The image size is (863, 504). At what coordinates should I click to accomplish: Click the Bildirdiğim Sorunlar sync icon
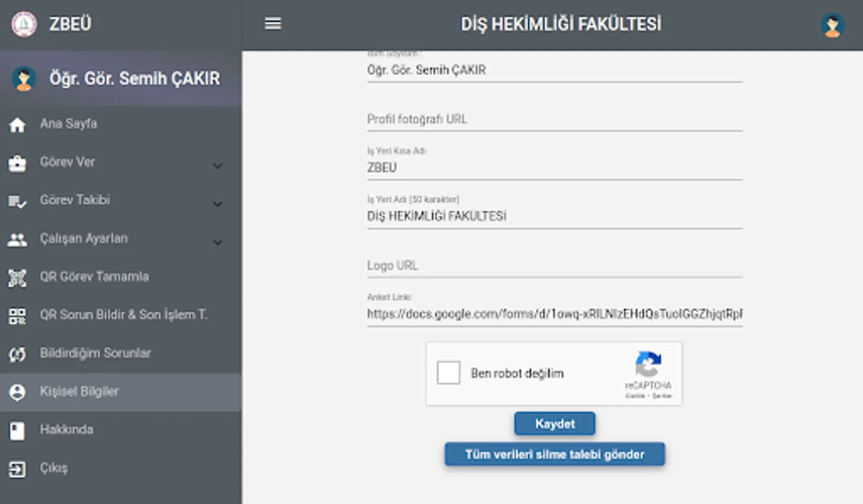[x=17, y=354]
